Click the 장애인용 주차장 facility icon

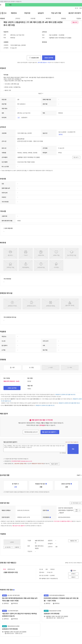click(12, 304)
